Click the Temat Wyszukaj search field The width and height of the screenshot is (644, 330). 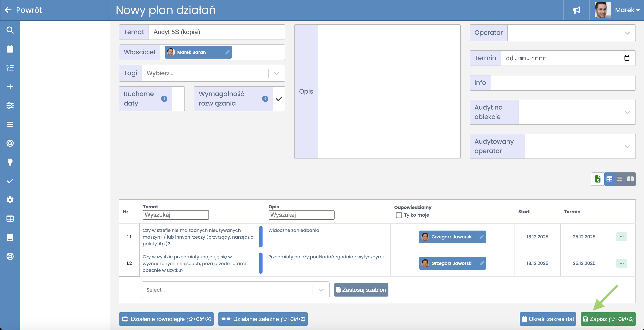point(175,215)
